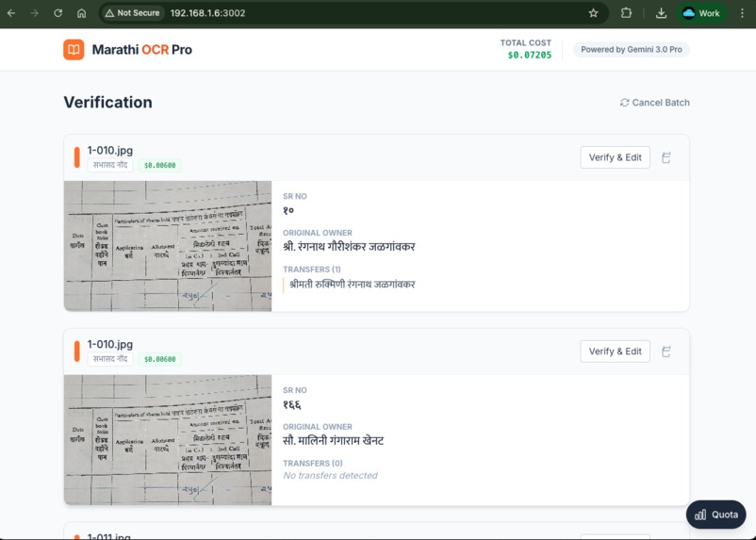756x540 pixels.
Task: Click the सभासद नोंद tag on मालिनी record
Action: [110, 359]
